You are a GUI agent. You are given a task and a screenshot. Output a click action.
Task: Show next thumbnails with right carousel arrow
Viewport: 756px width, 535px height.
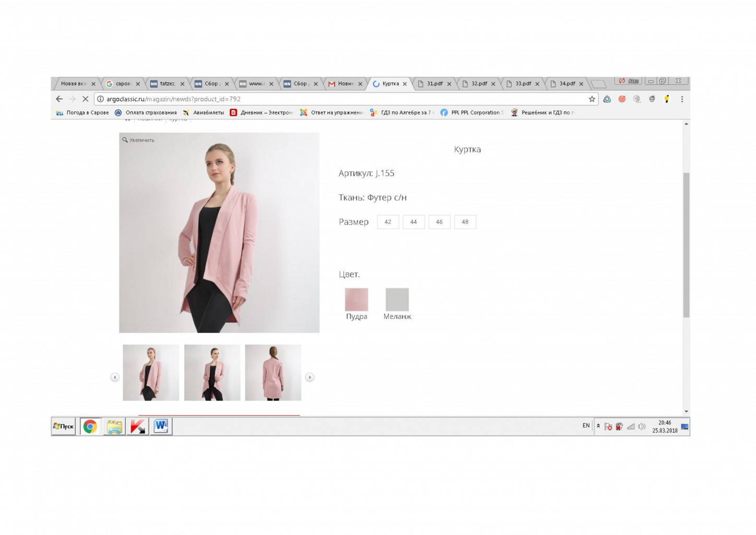click(x=310, y=377)
